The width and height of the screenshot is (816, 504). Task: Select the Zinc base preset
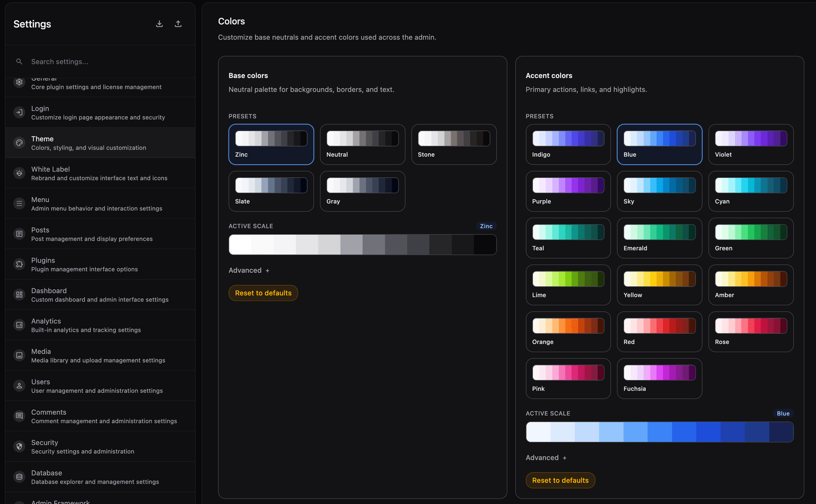271,144
